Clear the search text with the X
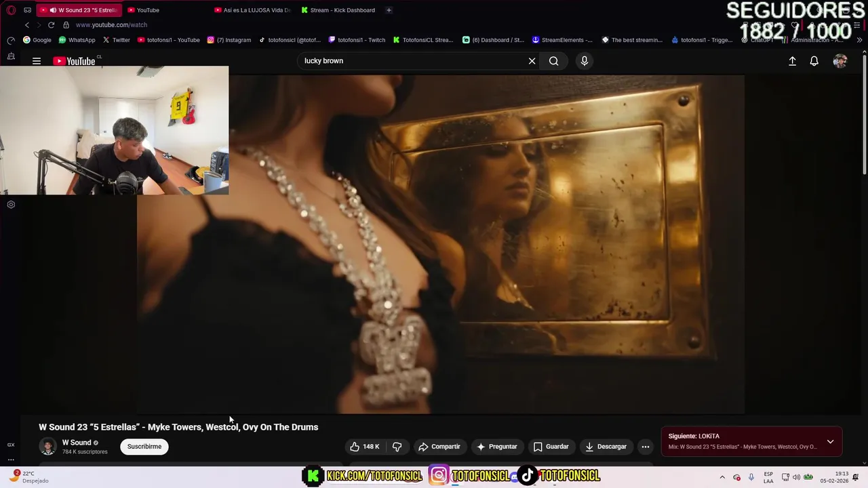The height and width of the screenshot is (488, 868). click(x=532, y=61)
